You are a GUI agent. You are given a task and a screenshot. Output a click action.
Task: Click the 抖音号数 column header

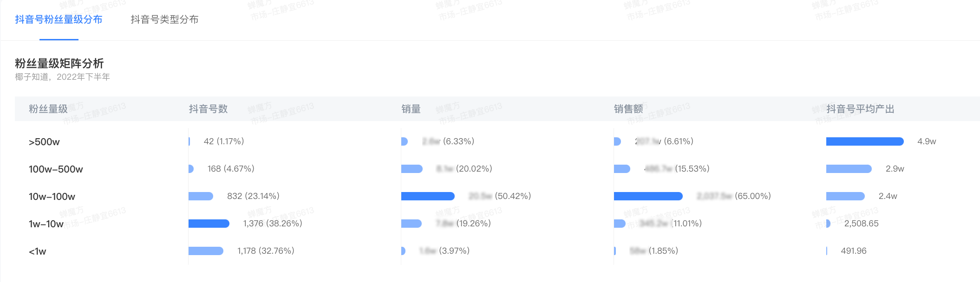pos(209,109)
